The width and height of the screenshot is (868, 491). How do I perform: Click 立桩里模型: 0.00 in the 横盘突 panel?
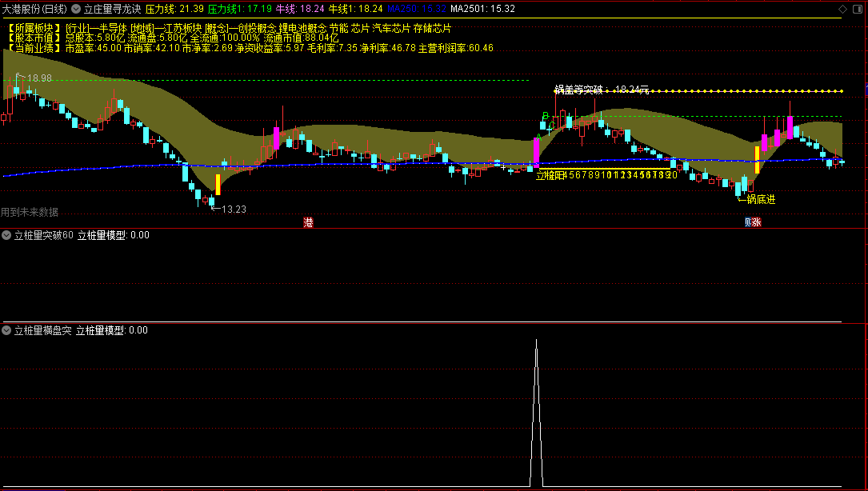[x=112, y=330]
